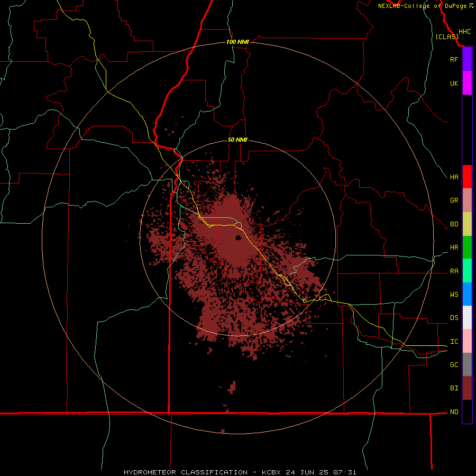Screen dimensions: 476x476
Task: Click the gray GC color swatch
Action: pyautogui.click(x=467, y=364)
